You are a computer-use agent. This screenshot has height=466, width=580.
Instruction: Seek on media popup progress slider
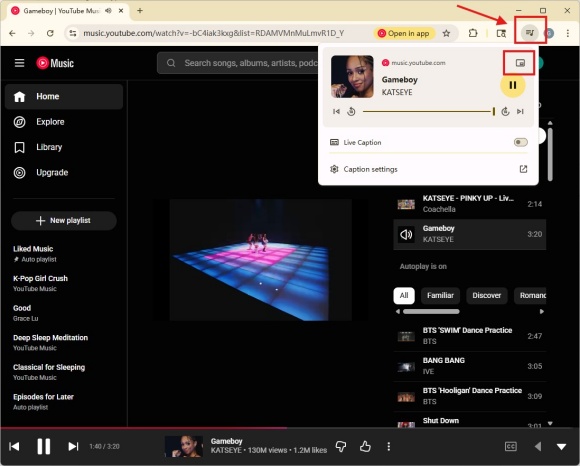coord(429,111)
